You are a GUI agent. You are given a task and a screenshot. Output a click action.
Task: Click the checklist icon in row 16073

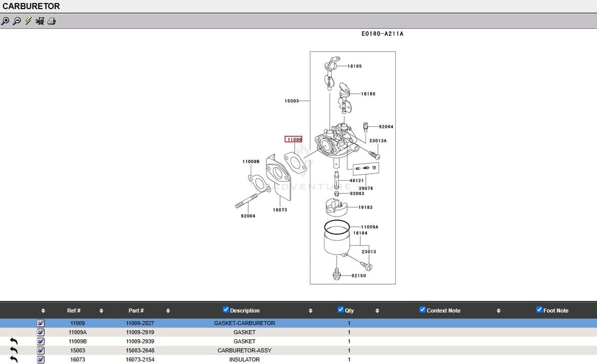[41, 359]
